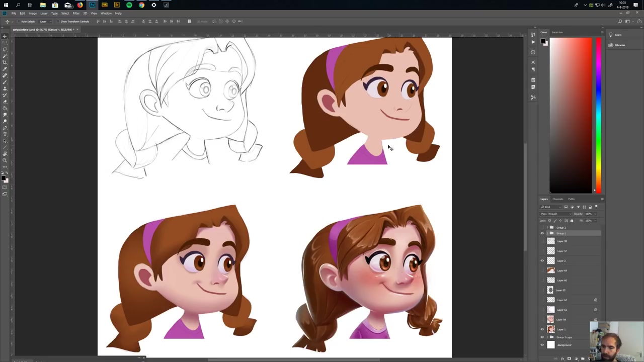Click the Layer 62 lock icon
644x362 pixels.
(596, 300)
